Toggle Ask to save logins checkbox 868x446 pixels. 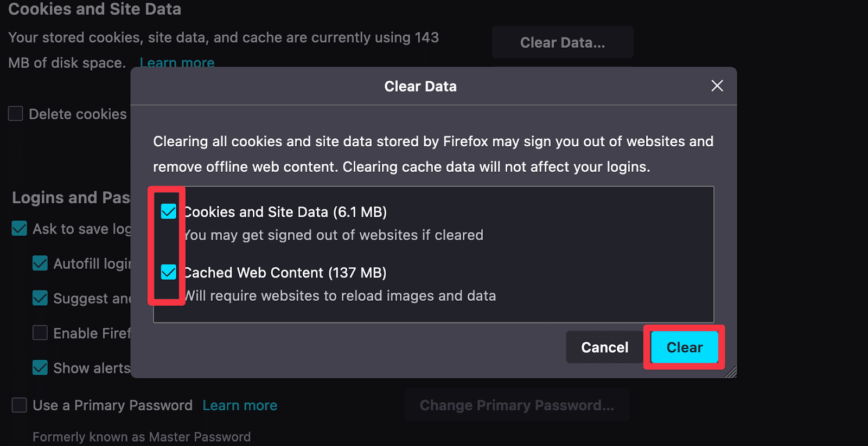(20, 228)
